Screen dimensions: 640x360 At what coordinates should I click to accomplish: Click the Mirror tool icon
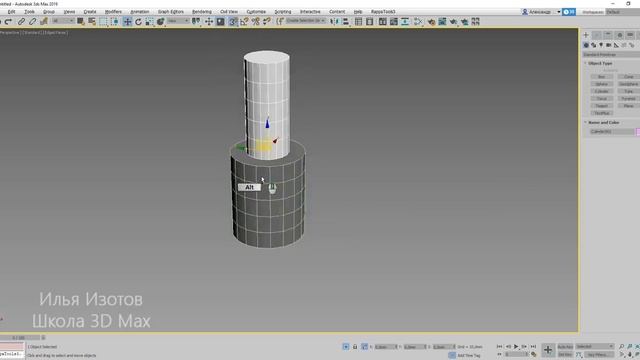(x=334, y=21)
